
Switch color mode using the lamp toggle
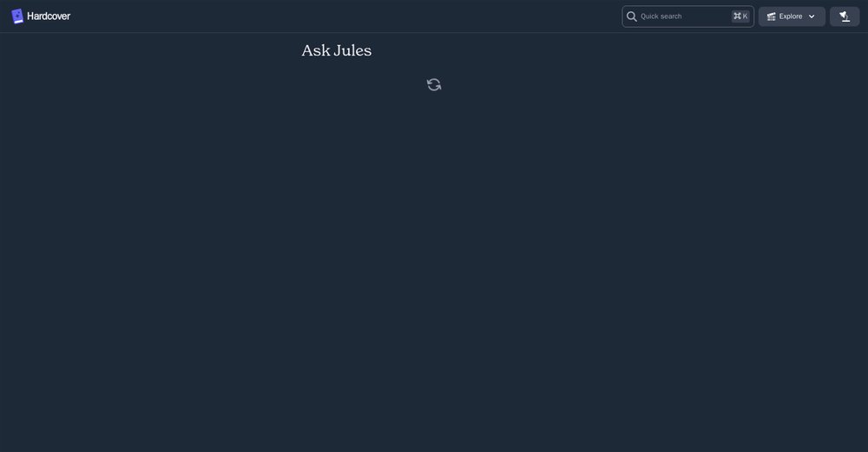click(845, 16)
